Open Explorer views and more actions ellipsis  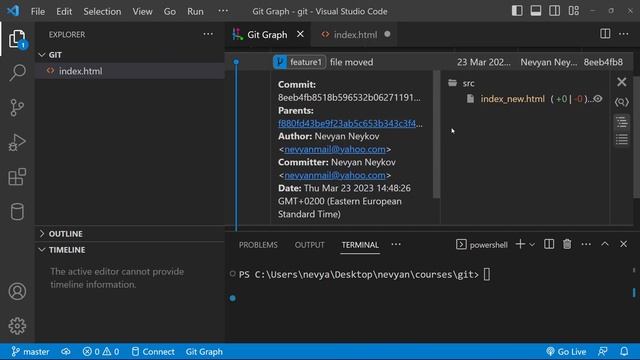click(208, 34)
